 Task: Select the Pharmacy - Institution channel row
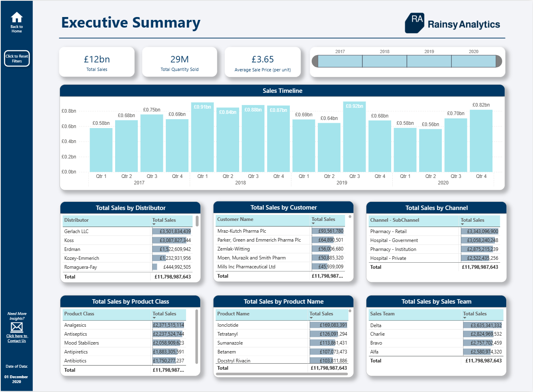click(434, 249)
